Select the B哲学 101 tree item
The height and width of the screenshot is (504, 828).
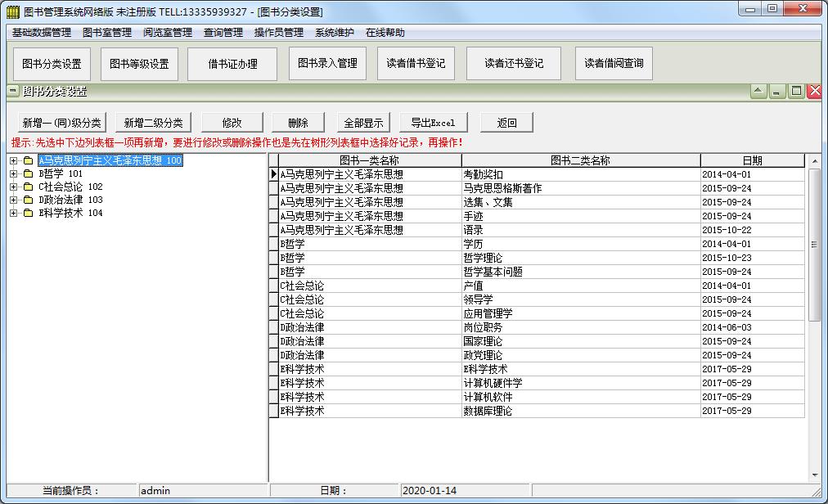point(61,174)
